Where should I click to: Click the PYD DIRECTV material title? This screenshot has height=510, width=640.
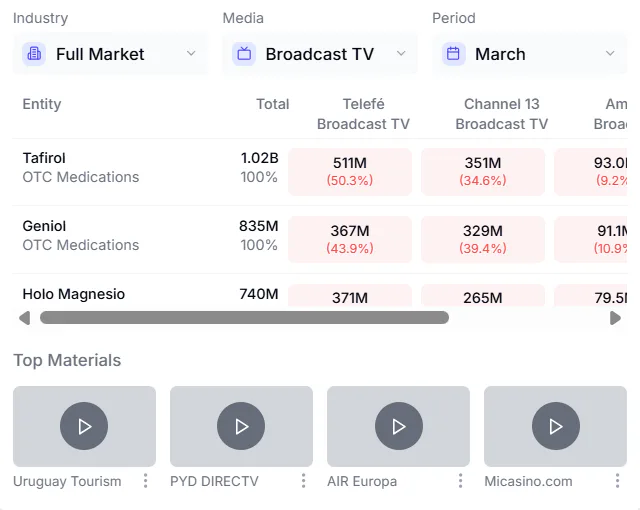(x=214, y=481)
